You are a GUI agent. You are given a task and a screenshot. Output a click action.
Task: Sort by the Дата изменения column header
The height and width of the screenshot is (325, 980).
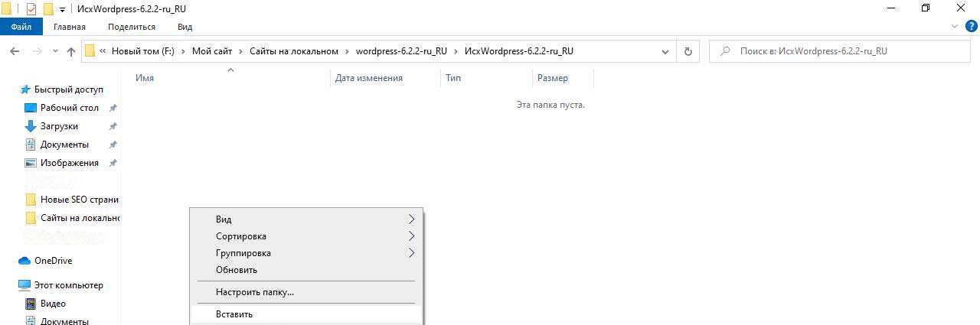368,78
